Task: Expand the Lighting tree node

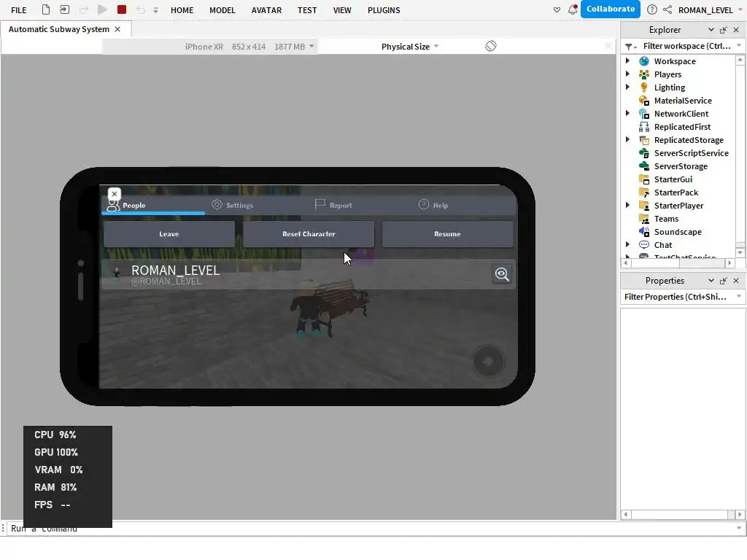Action: 627,87
